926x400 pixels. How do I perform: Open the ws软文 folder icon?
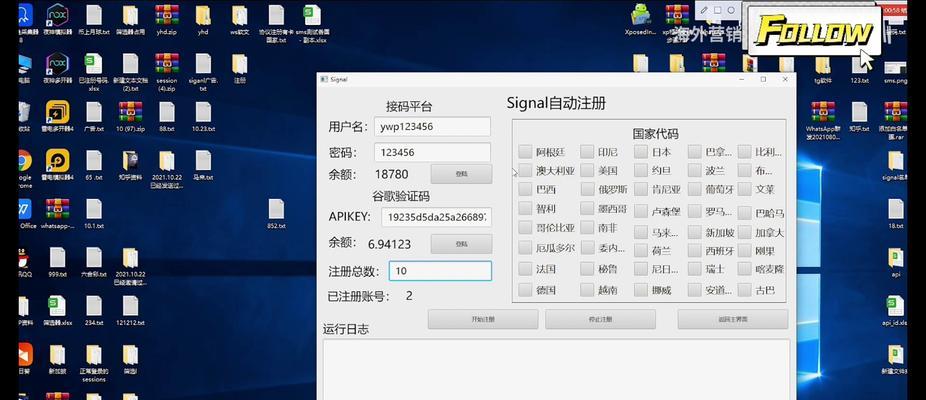coord(240,19)
